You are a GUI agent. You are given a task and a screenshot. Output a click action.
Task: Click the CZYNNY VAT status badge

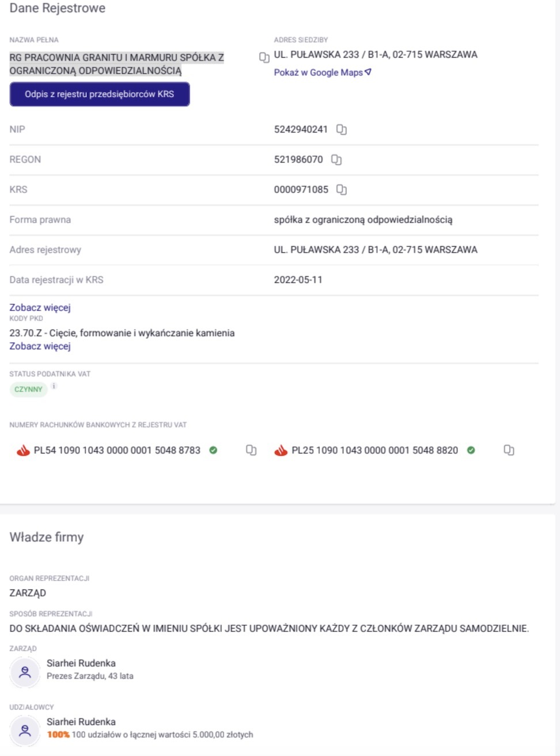[x=28, y=390]
